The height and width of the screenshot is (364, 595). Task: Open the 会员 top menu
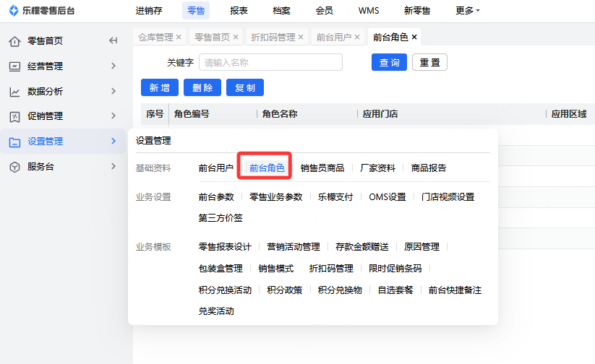[325, 11]
